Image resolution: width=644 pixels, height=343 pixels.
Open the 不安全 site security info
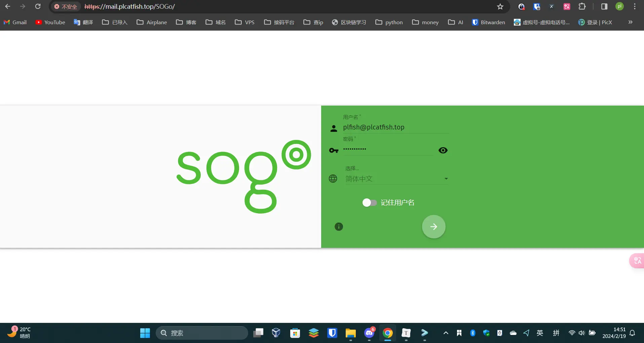point(66,7)
